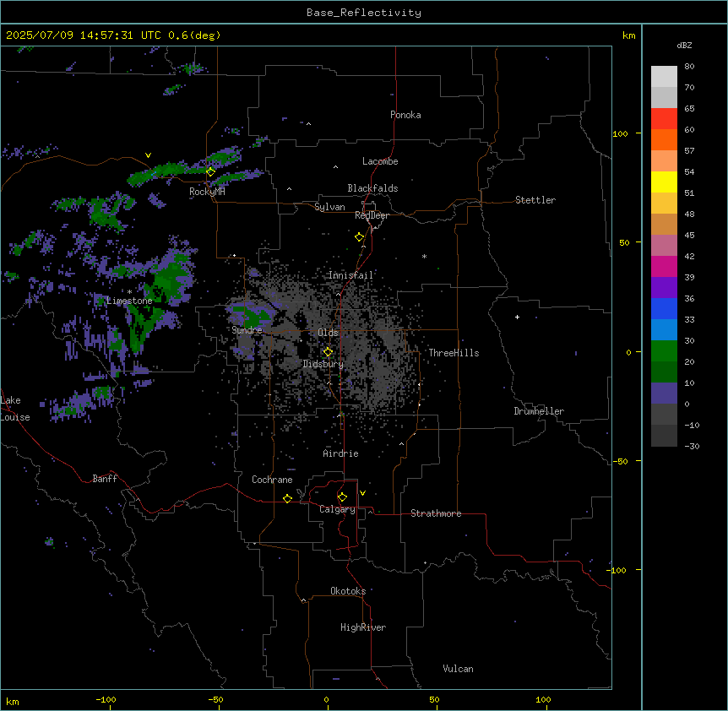Select the Drumheller label
The height and width of the screenshot is (711, 728).
[x=539, y=411]
